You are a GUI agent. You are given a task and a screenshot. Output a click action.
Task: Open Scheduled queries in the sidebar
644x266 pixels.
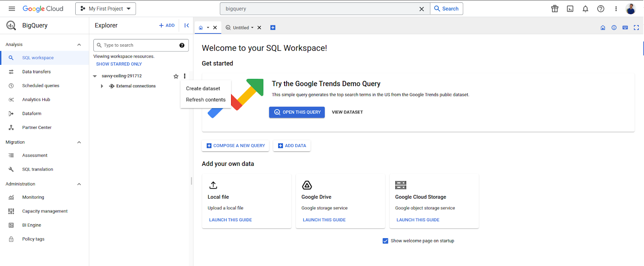coord(41,86)
